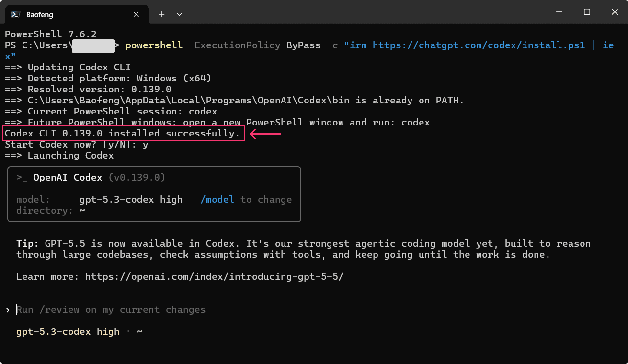Screen dimensions: 628x364
Task: Click the gpt-5.3-codex high status line
Action: point(79,332)
